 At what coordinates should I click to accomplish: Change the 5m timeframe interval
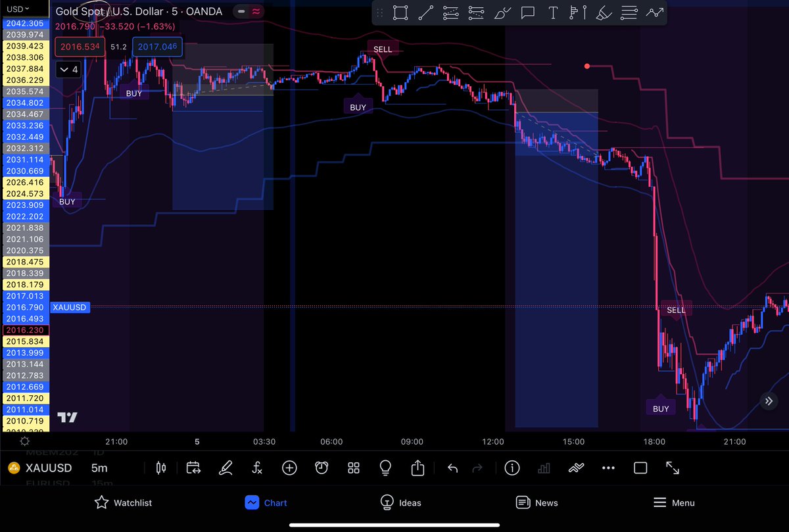(x=99, y=468)
